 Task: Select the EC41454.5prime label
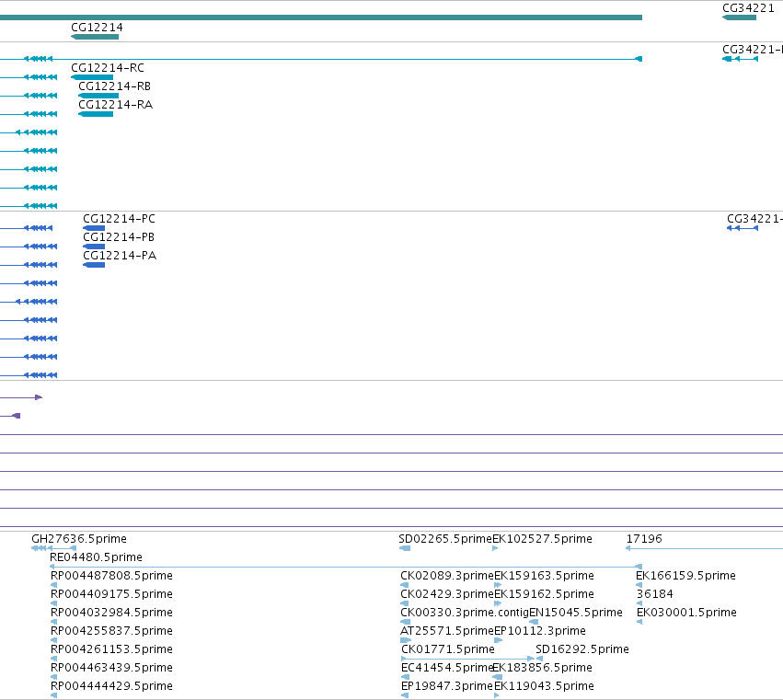[447, 668]
